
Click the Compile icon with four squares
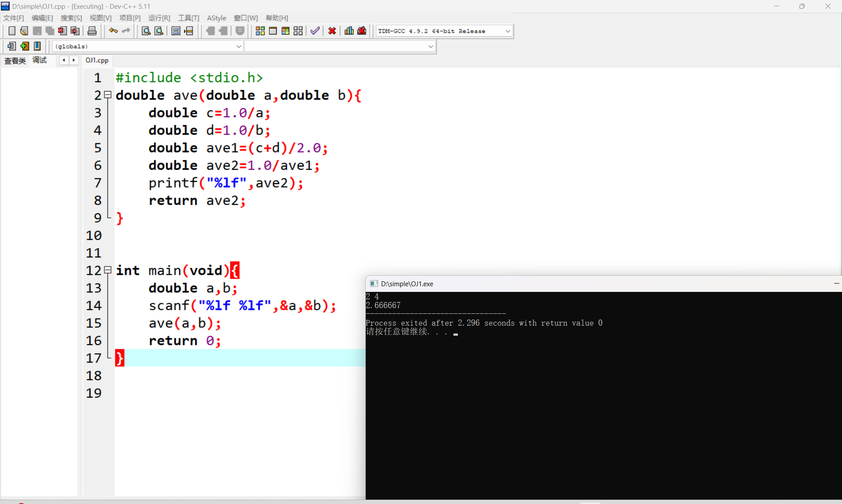260,31
